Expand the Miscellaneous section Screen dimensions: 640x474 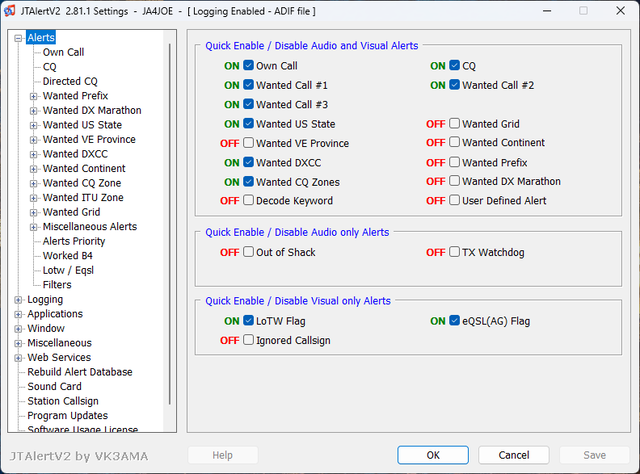point(18,343)
